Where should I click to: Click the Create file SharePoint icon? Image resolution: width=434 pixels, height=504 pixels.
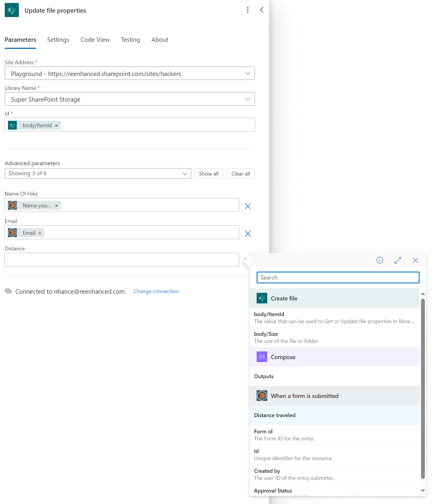click(x=262, y=298)
